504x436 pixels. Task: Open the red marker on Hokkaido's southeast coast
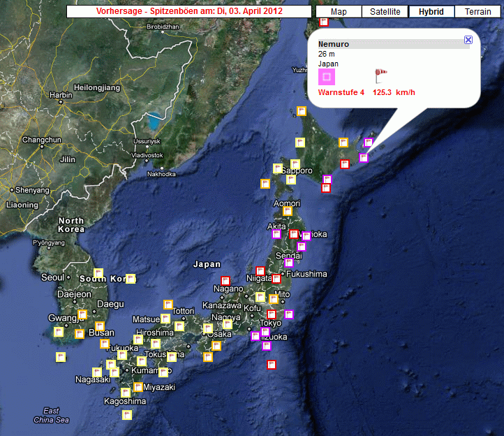(x=345, y=164)
